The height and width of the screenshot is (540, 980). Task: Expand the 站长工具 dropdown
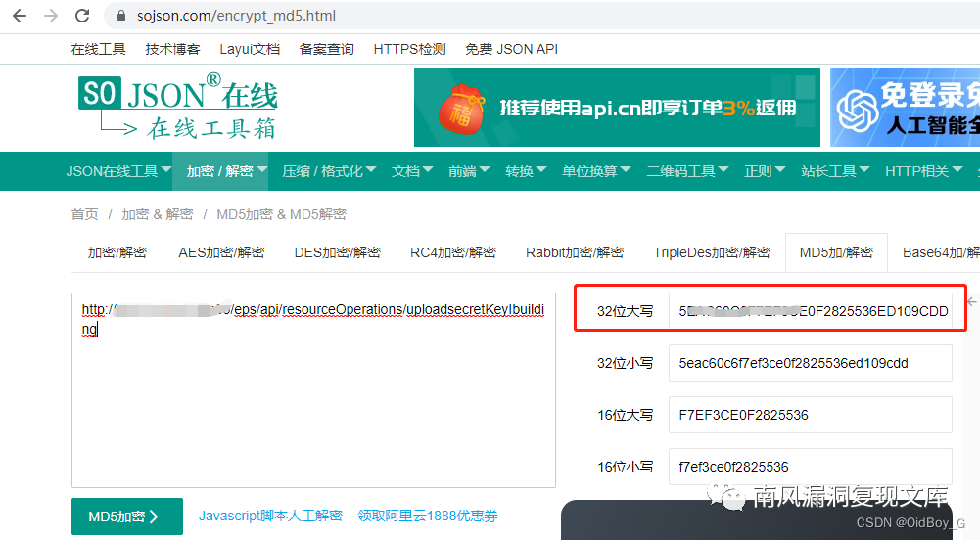pyautogui.click(x=835, y=171)
